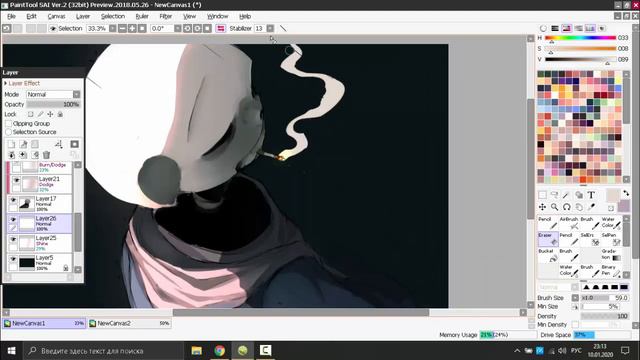Click the foreground color swatch
The width and height of the screenshot is (640, 360).
pos(613,195)
